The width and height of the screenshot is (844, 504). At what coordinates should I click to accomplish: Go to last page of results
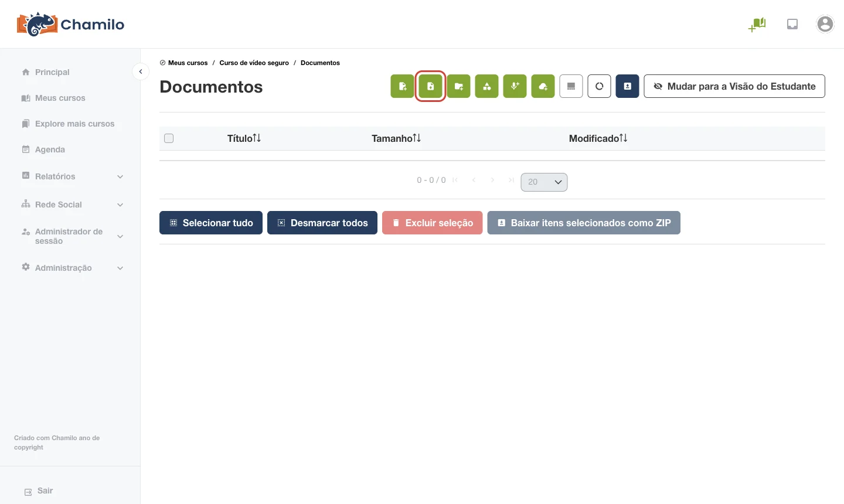point(512,180)
